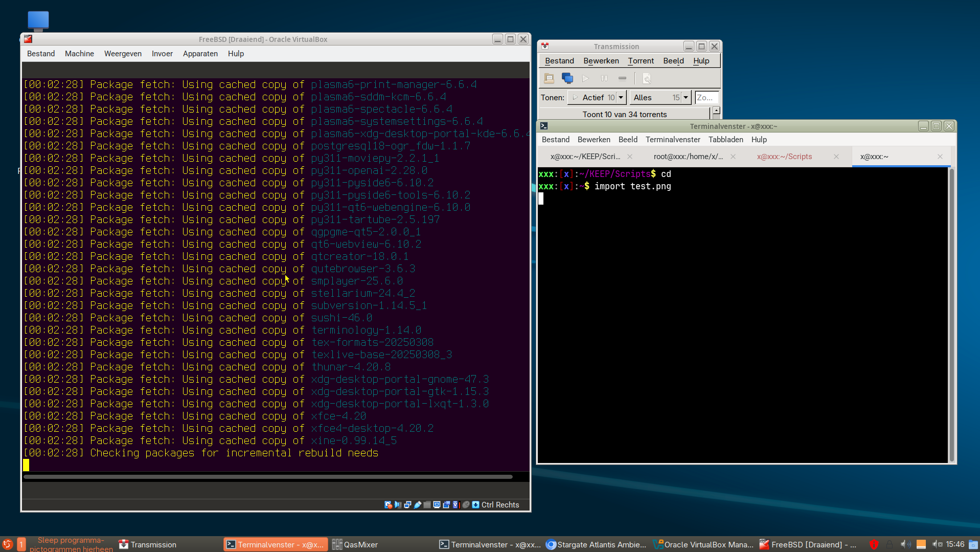The image size is (980, 552).
Task: Open the Actief filter dropdown in Transmission
Action: click(x=597, y=97)
